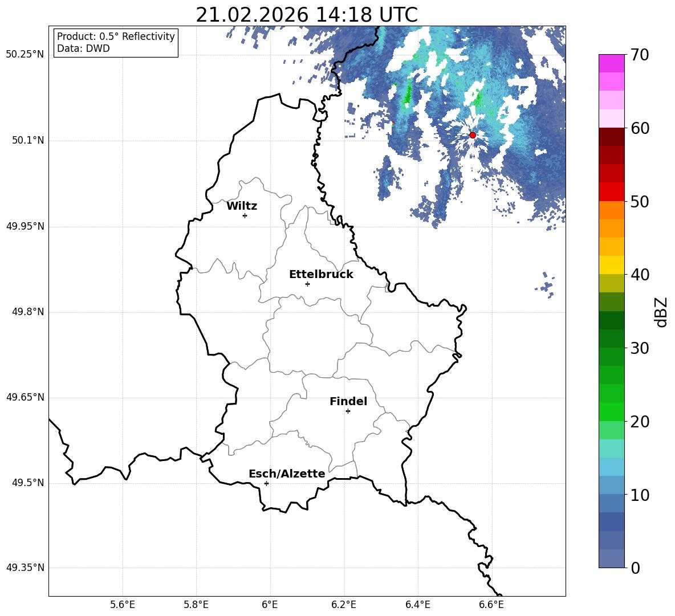The height and width of the screenshot is (616, 675).
Task: Click the colorbar tick label 40
Action: click(x=640, y=275)
